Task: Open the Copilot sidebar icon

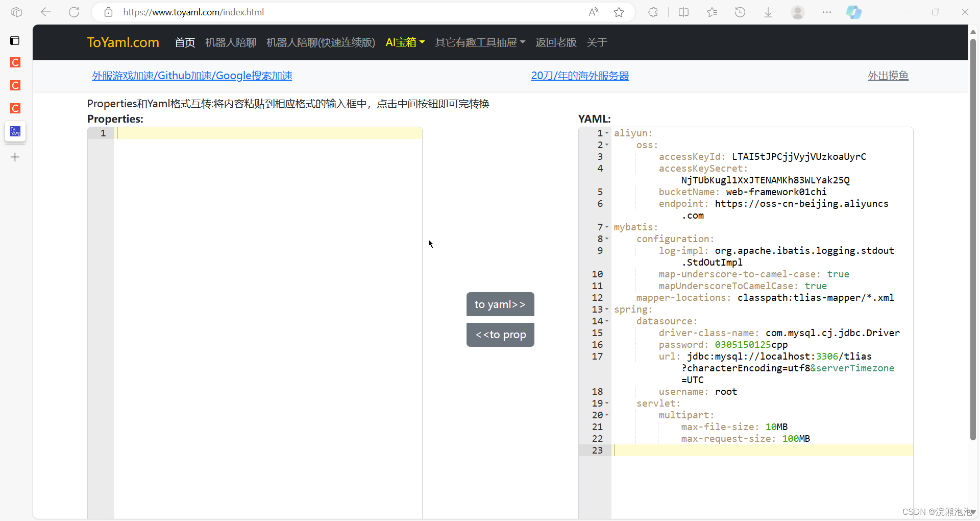Action: [x=854, y=12]
